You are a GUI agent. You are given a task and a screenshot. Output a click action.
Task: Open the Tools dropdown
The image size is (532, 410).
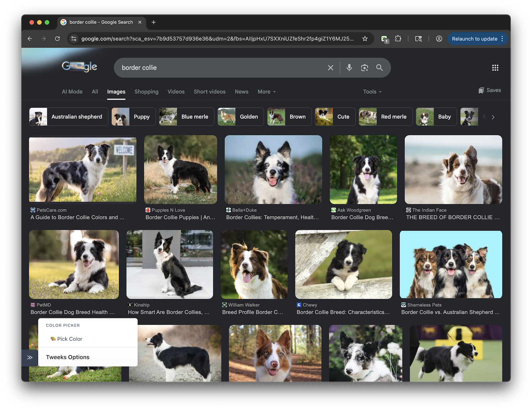(x=372, y=92)
